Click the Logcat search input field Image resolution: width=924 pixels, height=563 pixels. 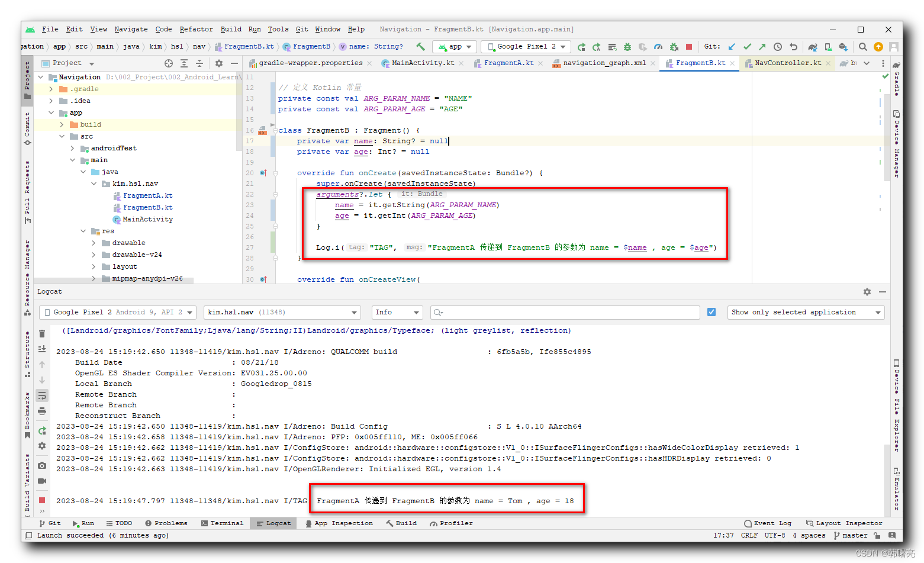565,312
